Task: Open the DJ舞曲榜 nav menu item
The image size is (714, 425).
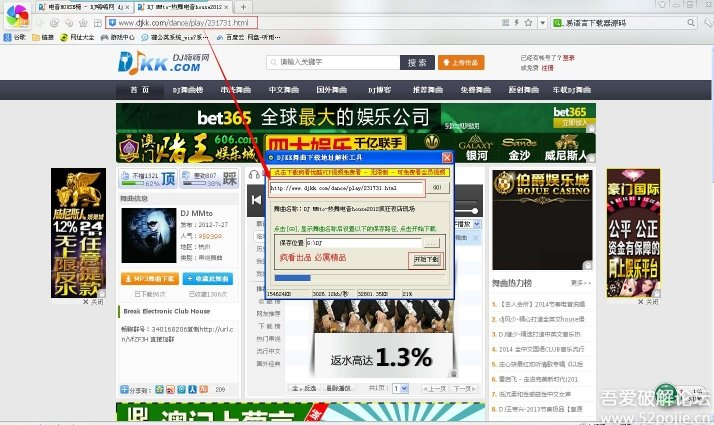Action: point(188,90)
